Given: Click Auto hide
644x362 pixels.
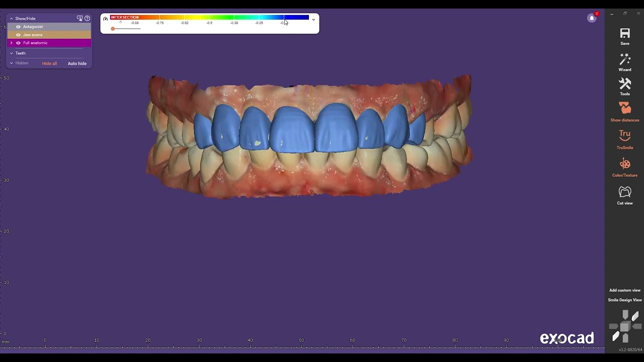Looking at the screenshot, I should coord(77,63).
